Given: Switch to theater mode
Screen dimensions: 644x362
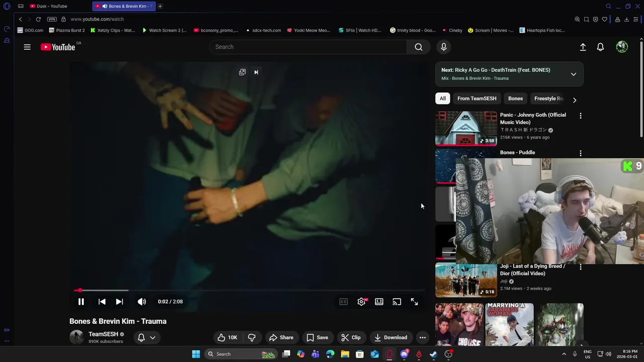Looking at the screenshot, I should tap(379, 302).
